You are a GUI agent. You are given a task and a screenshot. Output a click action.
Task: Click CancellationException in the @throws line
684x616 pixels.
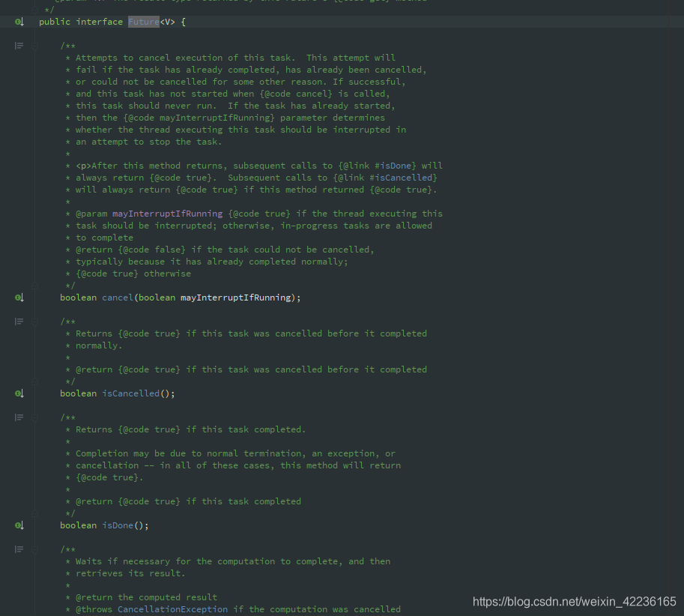pos(172,609)
